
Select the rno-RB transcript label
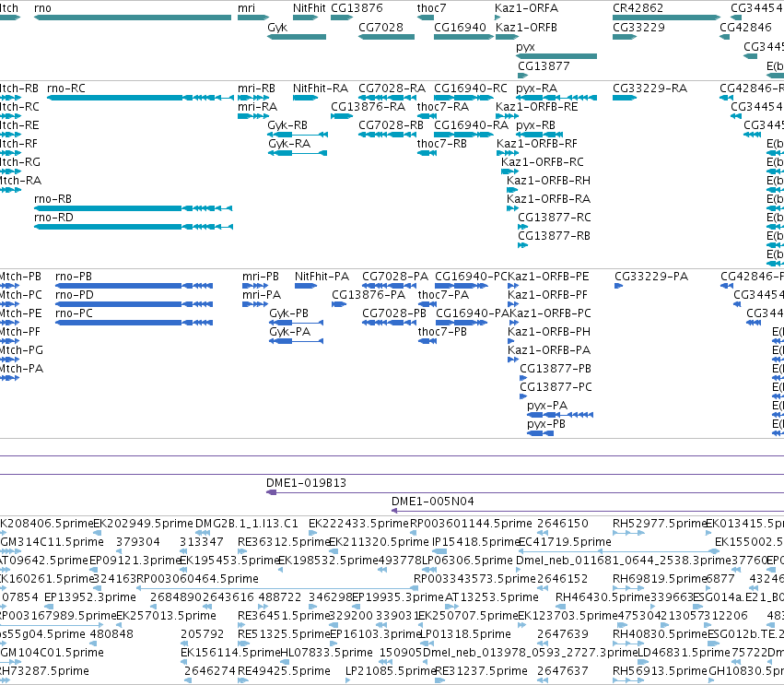click(53, 199)
